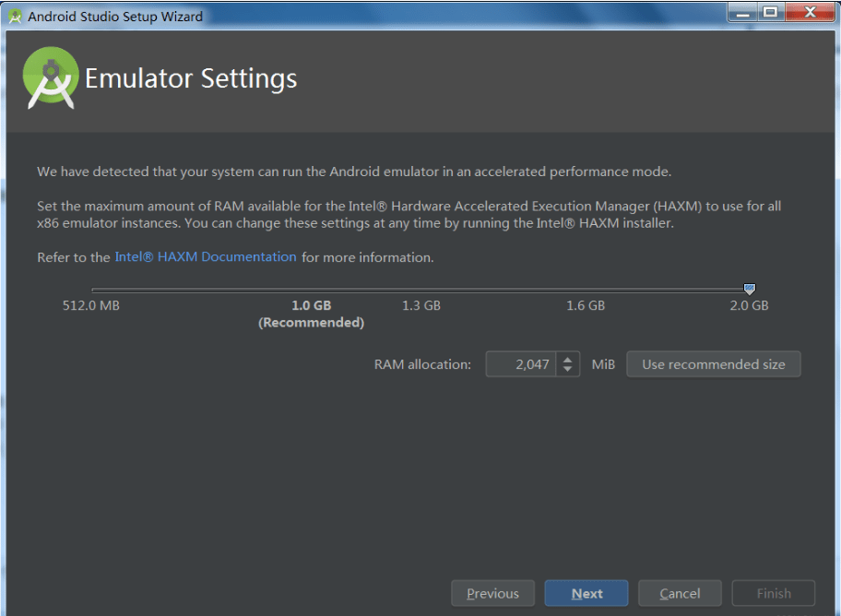Close the Android Studio Setup Wizard window
The width and height of the screenshot is (841, 616).
click(810, 12)
